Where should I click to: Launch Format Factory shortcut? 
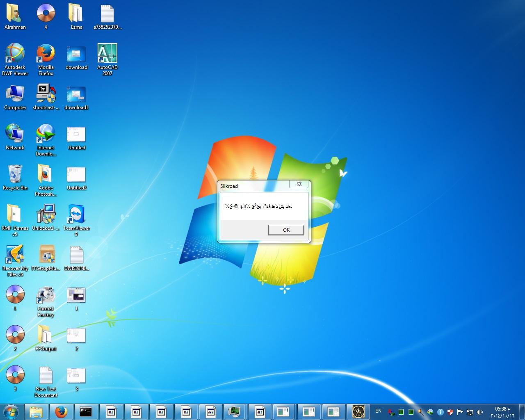[x=46, y=302]
